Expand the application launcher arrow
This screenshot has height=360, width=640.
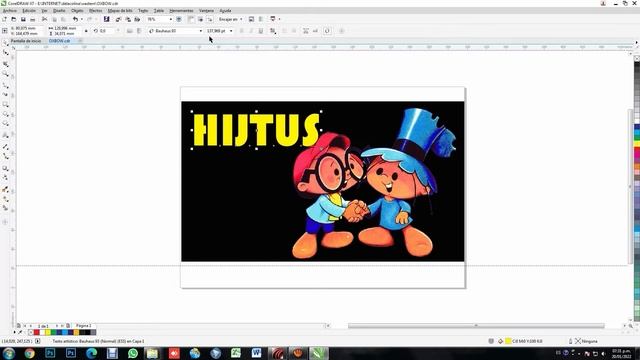[x=279, y=19]
